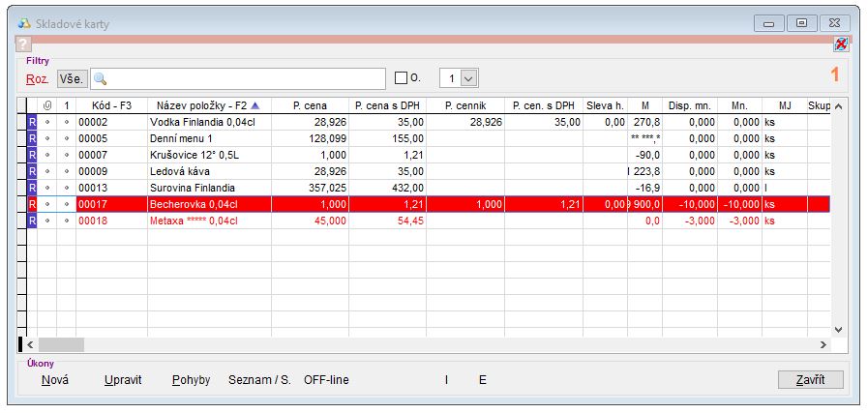Click the Vše. filter button

[x=72, y=78]
